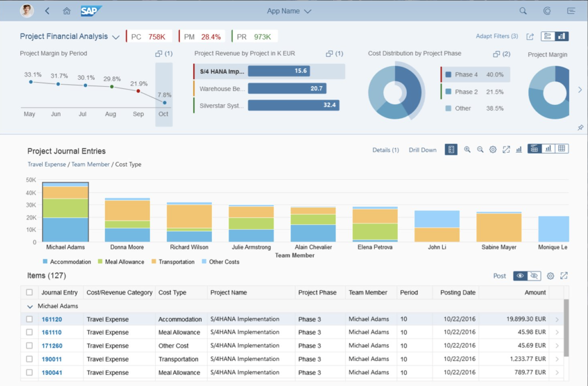588x386 pixels.
Task: Open details arrow for the 1,233.77 EUR row
Action: (x=557, y=359)
